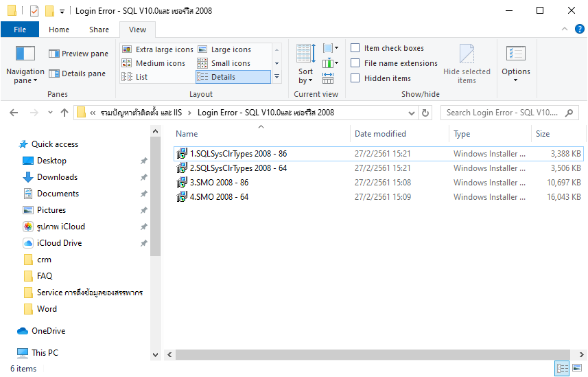
Task: Open the File tab
Action: (20, 30)
